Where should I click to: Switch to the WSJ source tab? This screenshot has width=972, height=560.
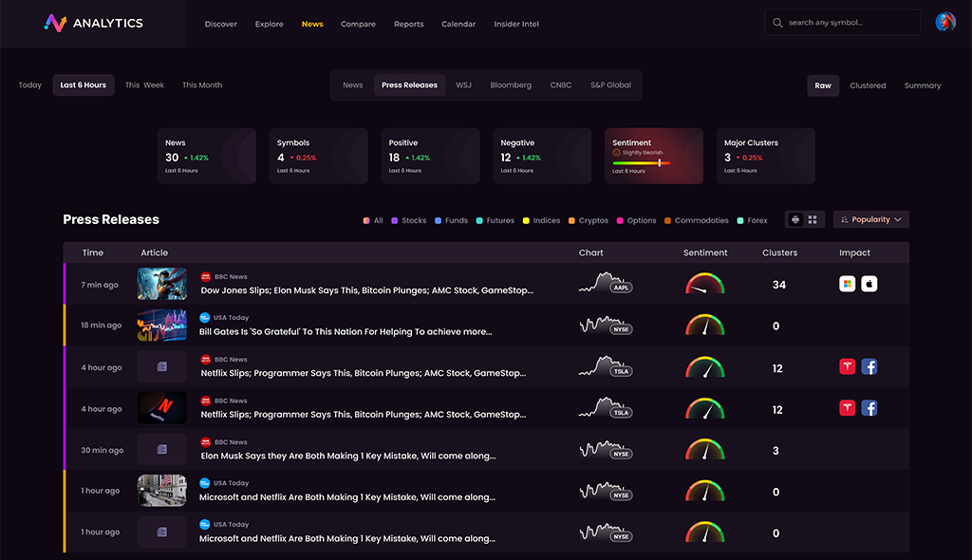463,85
